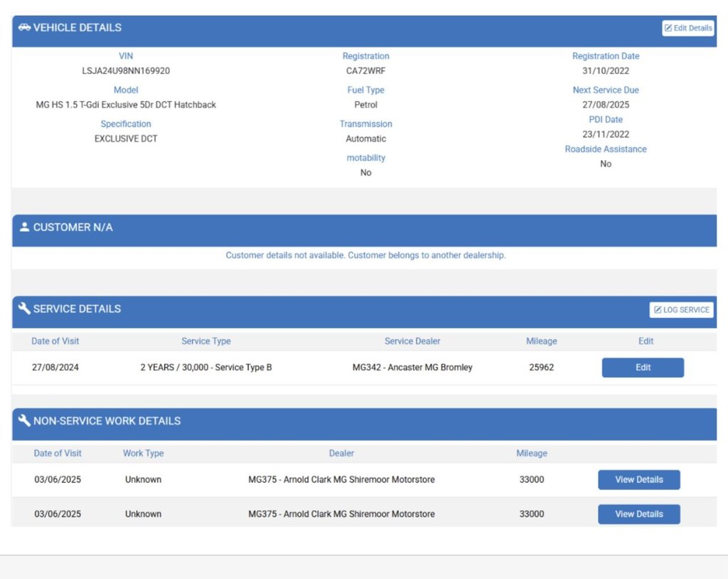Click the Next Service Due date 27/08/2025

pos(606,105)
